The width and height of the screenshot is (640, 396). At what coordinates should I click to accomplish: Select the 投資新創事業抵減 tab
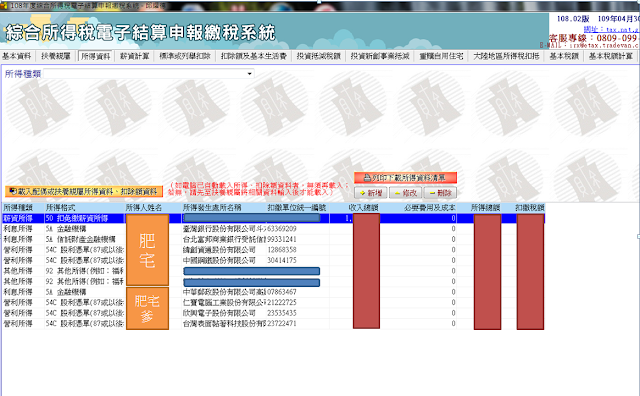point(380,56)
